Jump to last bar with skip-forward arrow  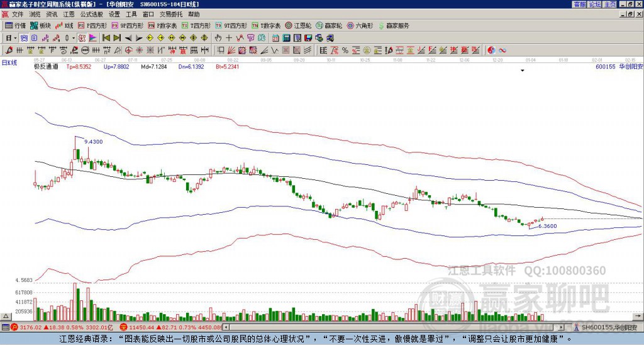[117, 38]
